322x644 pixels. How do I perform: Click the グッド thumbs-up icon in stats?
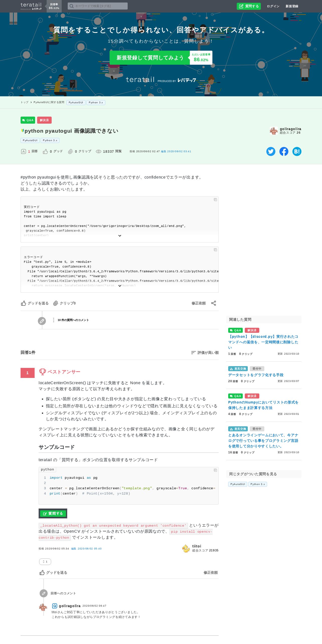45,151
